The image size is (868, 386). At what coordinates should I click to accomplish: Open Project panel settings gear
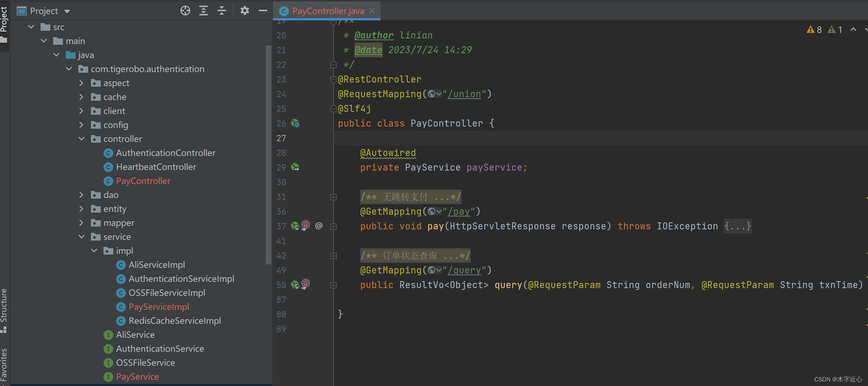[x=245, y=11]
